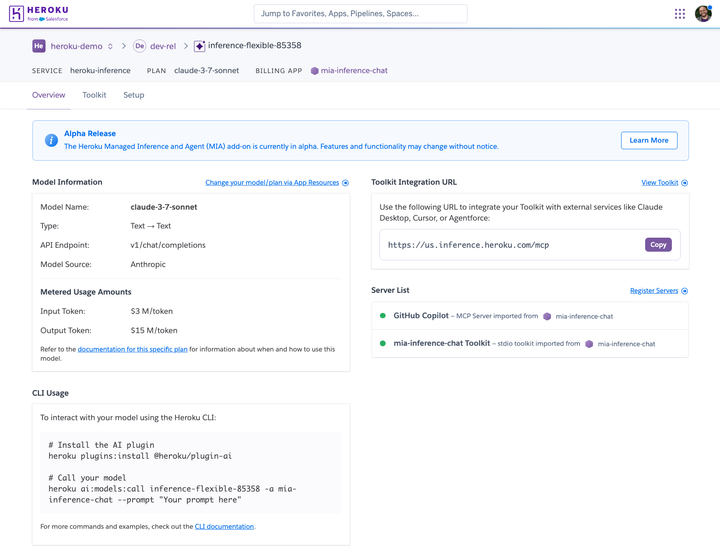Click the claude-3-7-sonnet plan header value
The height and width of the screenshot is (555, 720).
coord(207,71)
